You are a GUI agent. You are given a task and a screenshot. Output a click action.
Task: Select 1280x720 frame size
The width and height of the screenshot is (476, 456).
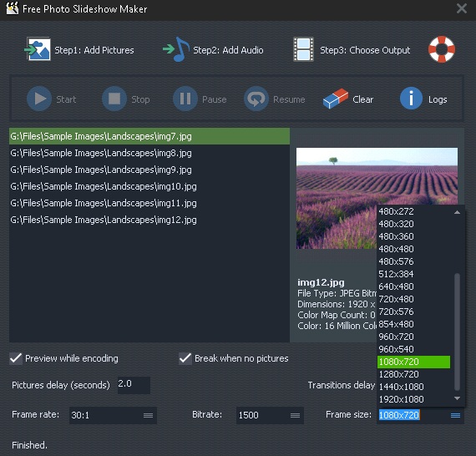point(413,374)
